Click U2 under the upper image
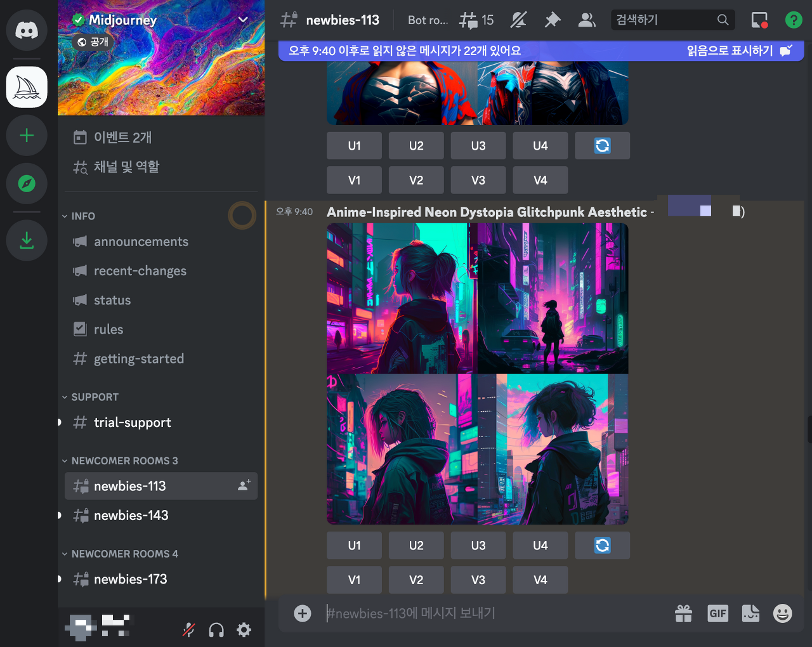This screenshot has width=812, height=647. [x=416, y=146]
